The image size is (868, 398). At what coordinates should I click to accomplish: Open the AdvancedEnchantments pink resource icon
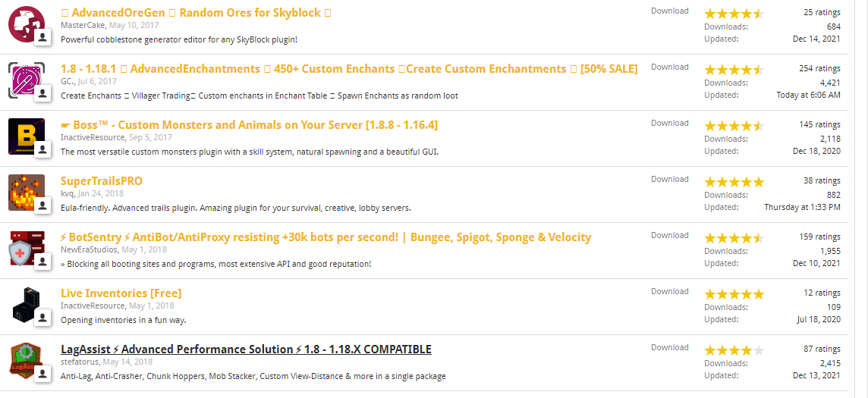26,80
